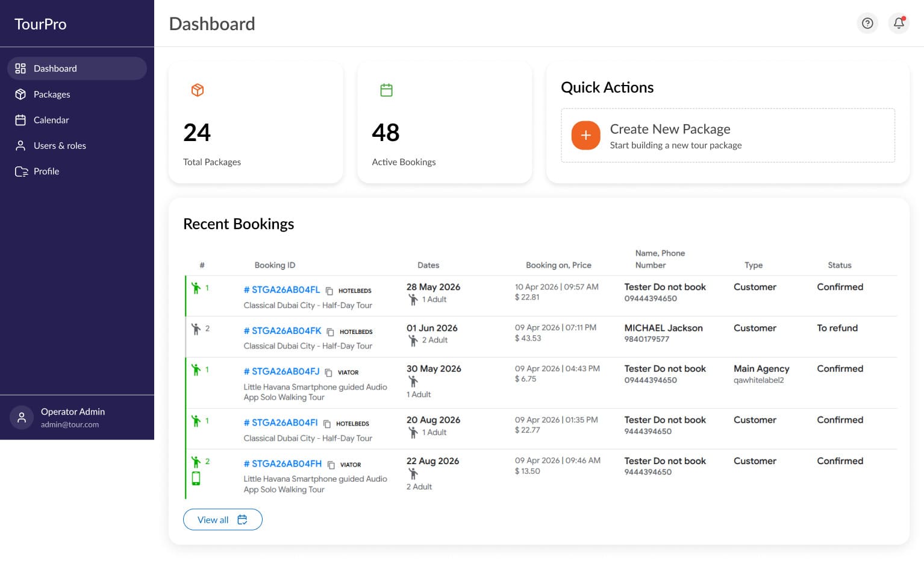Click the green Active Bookings calendar icon
Screen dimensions: 924x566
(x=387, y=90)
